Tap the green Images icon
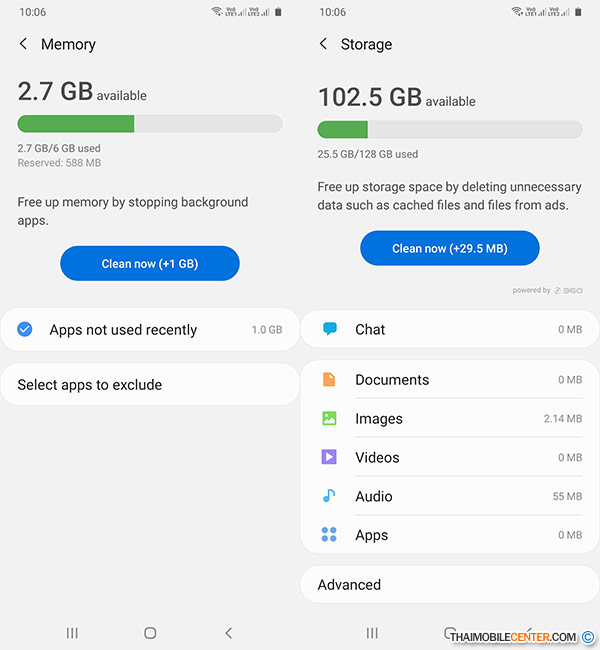 tap(329, 418)
